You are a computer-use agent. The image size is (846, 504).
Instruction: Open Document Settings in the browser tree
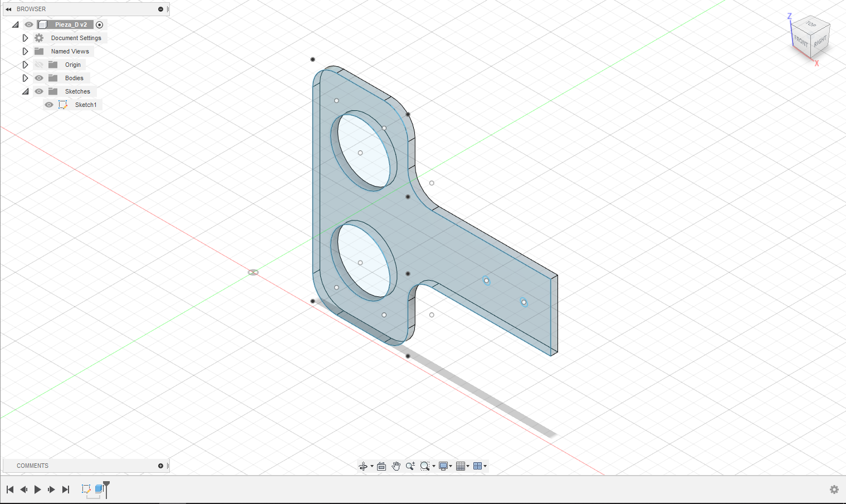point(76,38)
